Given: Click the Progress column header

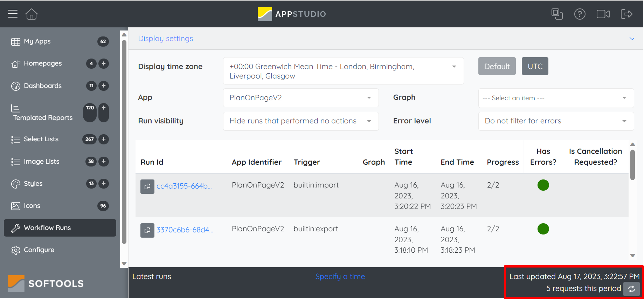Looking at the screenshot, I should click(x=503, y=162).
